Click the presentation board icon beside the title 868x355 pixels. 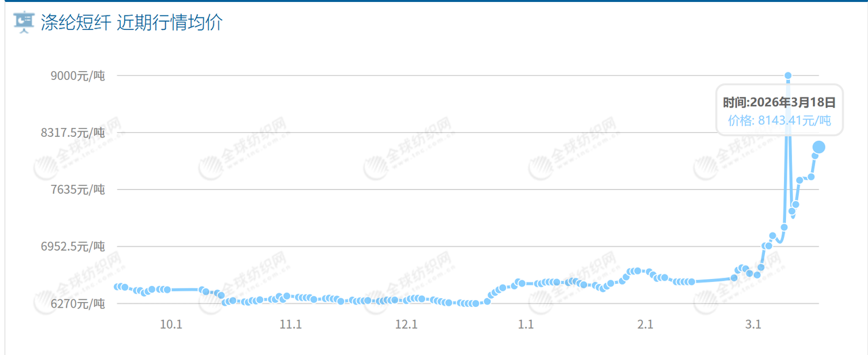(24, 22)
